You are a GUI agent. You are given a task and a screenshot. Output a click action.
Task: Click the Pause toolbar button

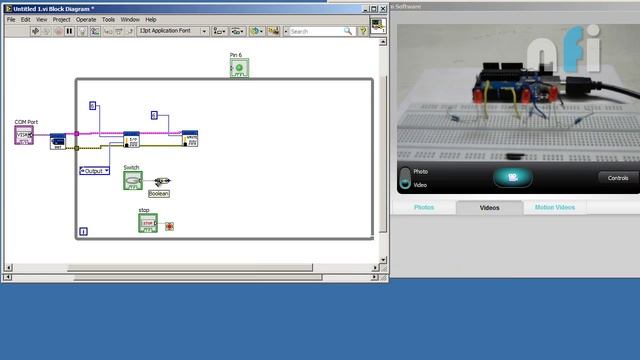coord(69,31)
